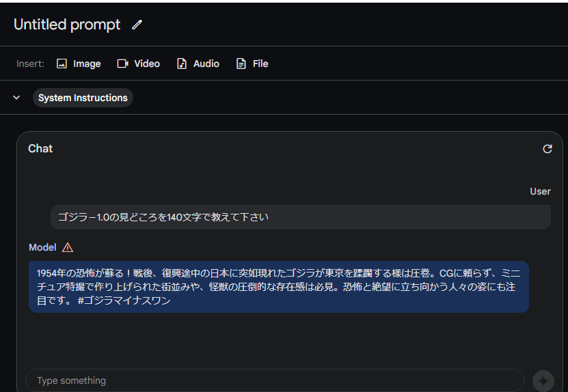This screenshot has height=392, width=568.
Task: Open the System Instructions pill
Action: (x=83, y=98)
